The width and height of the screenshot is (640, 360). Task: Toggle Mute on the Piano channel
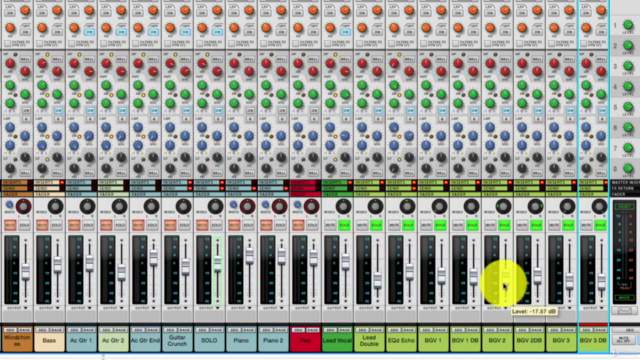click(234, 225)
